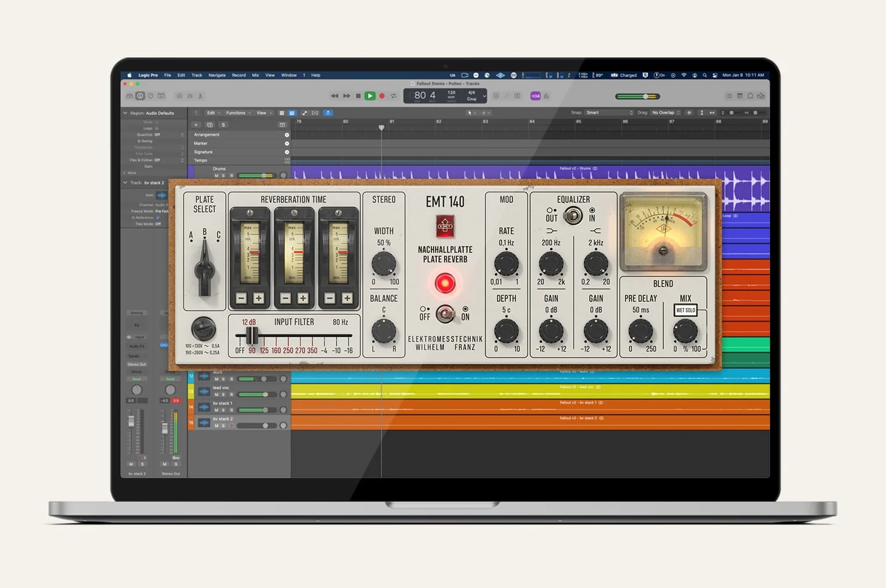Open Spotlight search in menu bar
Image resolution: width=886 pixels, height=588 pixels.
pos(704,75)
